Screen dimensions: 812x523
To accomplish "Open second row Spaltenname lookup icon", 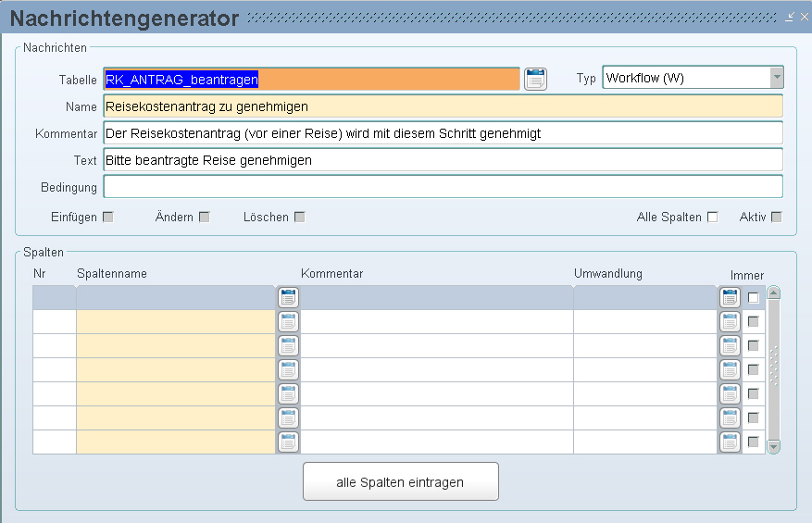I will pyautogui.click(x=288, y=321).
